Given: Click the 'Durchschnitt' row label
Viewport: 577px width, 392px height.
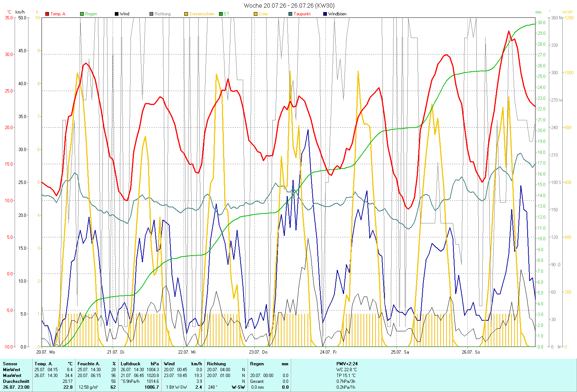Looking at the screenshot, I should (x=16, y=381).
